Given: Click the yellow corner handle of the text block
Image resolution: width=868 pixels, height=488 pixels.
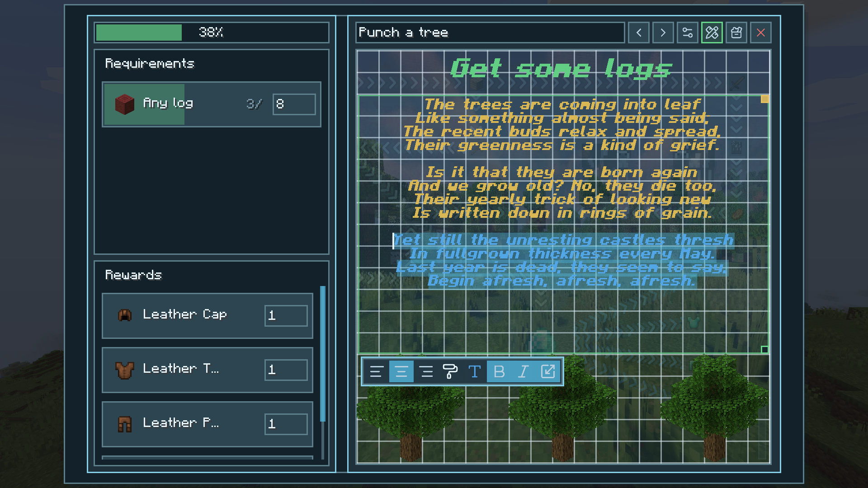Looking at the screenshot, I should [x=765, y=99].
